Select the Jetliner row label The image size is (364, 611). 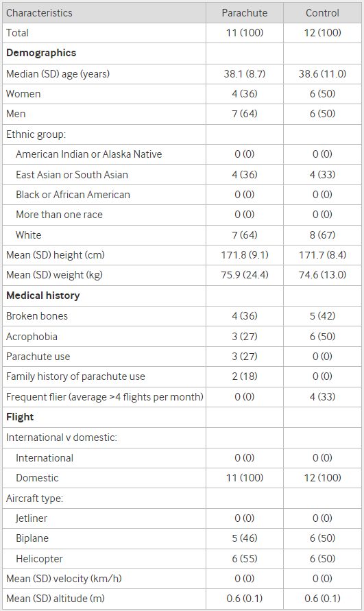point(31,518)
